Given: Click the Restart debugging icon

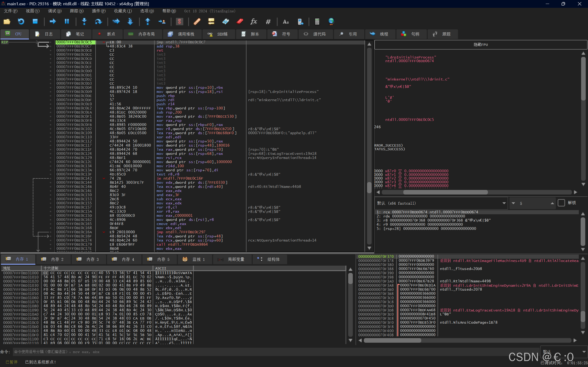Looking at the screenshot, I should point(21,22).
